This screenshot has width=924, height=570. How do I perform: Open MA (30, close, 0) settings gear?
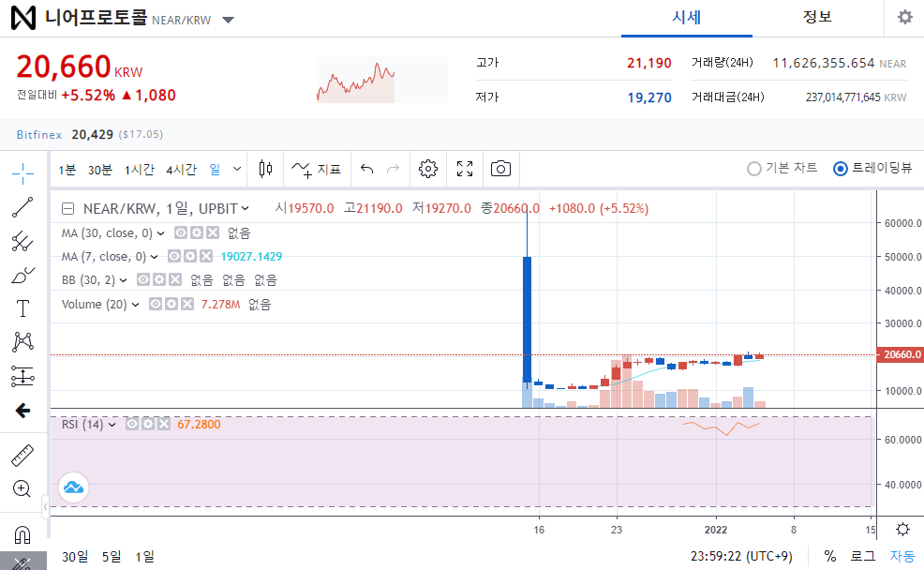197,232
